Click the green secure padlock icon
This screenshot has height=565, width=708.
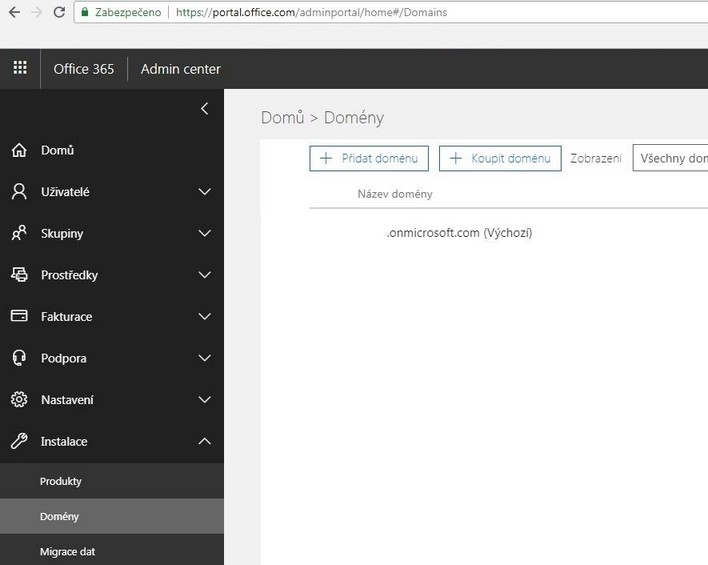(84, 12)
